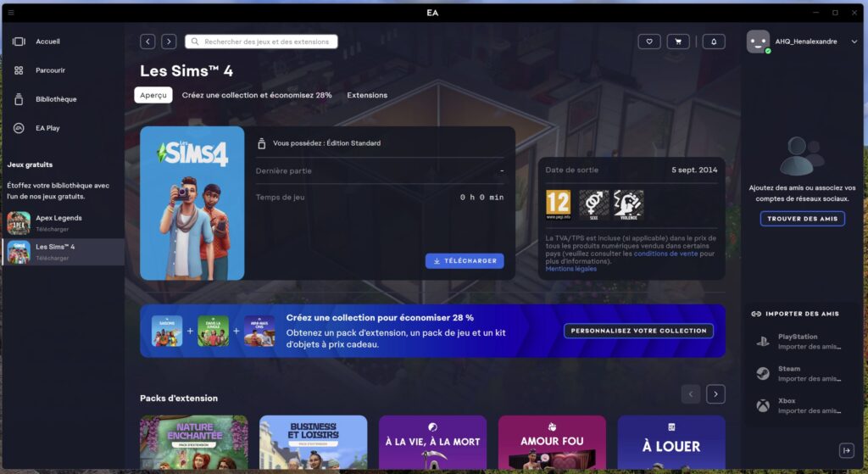The image size is (868, 474).
Task: Click the Importer des amis link icon
Action: pyautogui.click(x=756, y=314)
